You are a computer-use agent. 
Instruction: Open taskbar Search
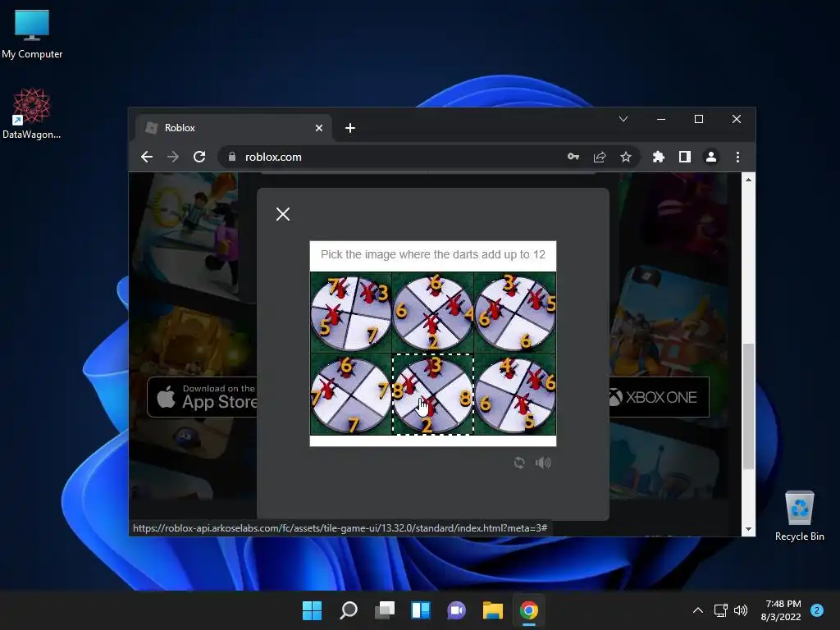348,610
